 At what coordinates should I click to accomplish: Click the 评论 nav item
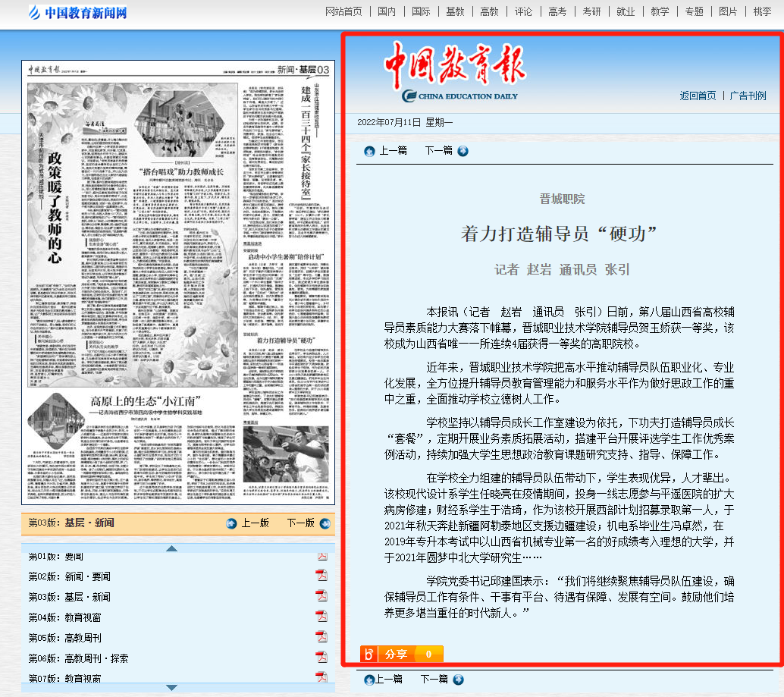point(523,11)
